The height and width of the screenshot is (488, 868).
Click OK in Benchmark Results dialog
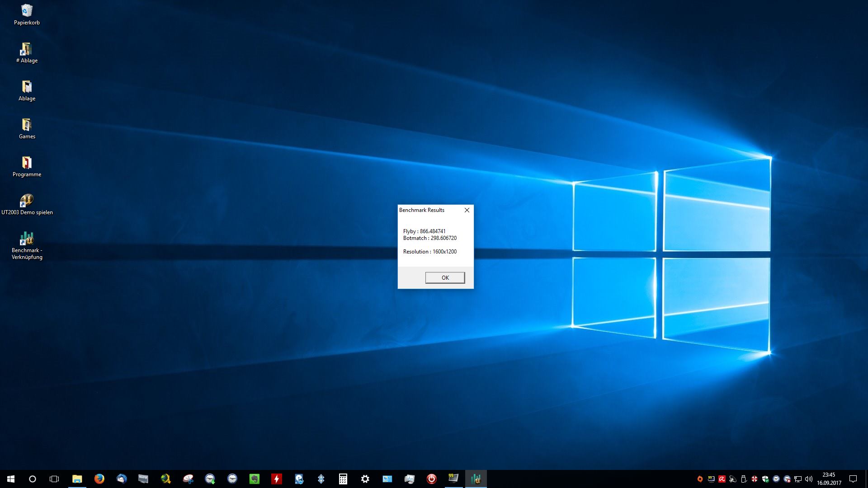(x=445, y=277)
